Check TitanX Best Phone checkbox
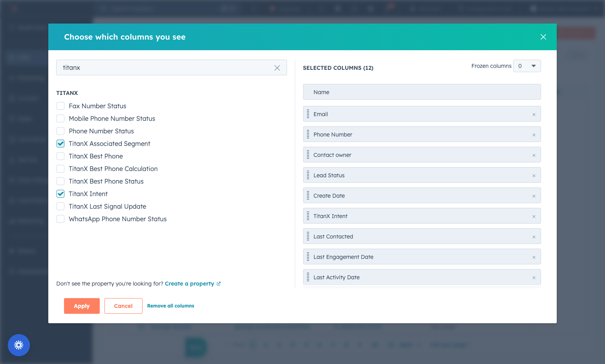Image resolution: width=605 pixels, height=364 pixels. tap(60, 156)
